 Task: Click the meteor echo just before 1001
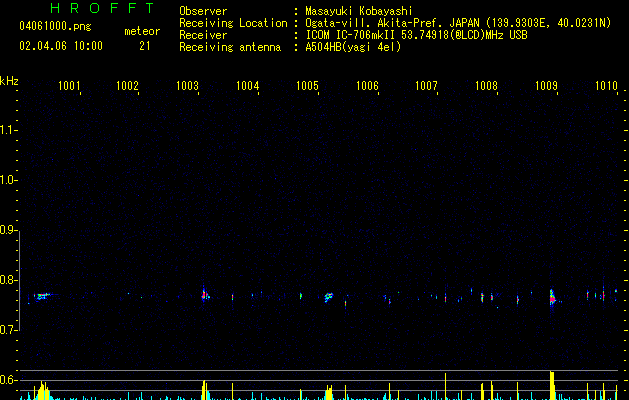click(42, 296)
